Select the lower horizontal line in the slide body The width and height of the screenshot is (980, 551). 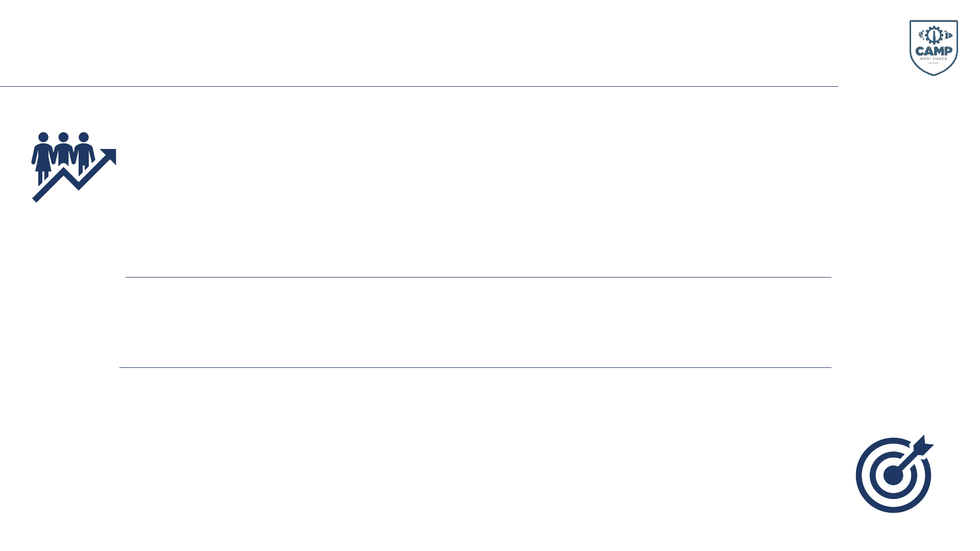point(475,367)
